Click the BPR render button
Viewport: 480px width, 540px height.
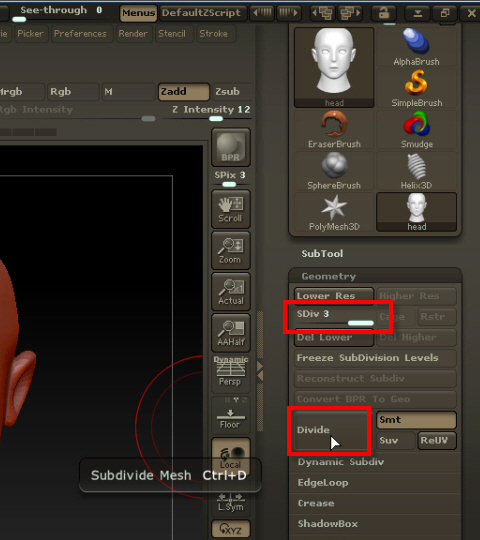(x=230, y=147)
